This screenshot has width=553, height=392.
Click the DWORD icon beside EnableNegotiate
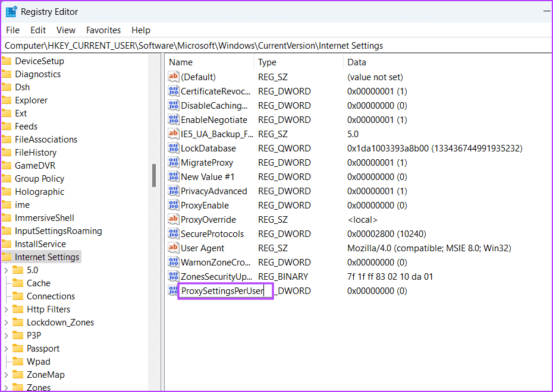click(x=173, y=119)
